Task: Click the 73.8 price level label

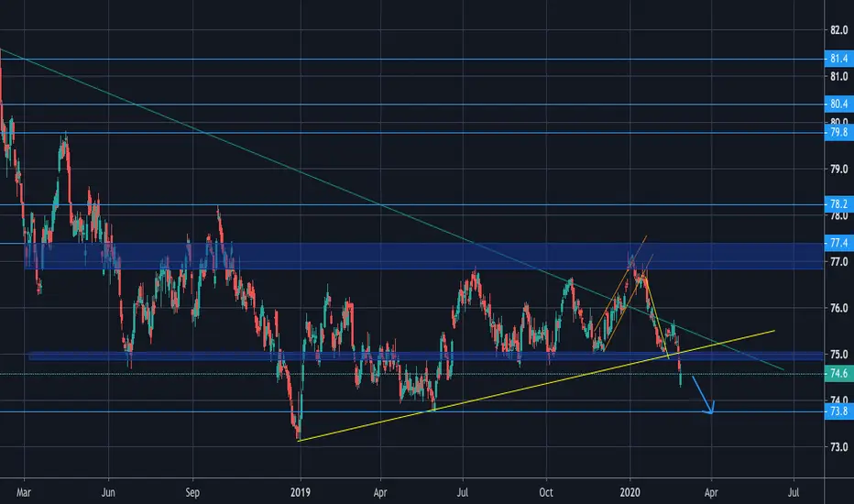Action: [838, 411]
